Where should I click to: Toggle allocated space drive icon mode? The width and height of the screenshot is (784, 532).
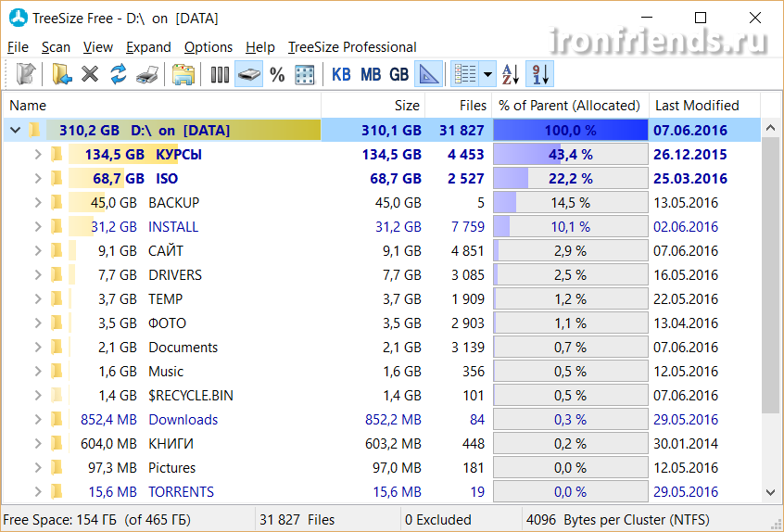pos(248,75)
